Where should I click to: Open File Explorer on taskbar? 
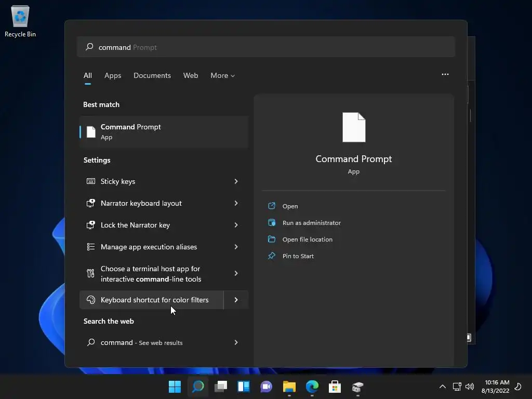click(289, 387)
